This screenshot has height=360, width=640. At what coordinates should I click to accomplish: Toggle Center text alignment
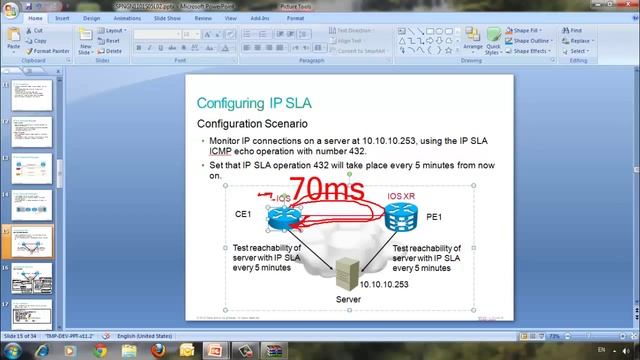[258, 48]
